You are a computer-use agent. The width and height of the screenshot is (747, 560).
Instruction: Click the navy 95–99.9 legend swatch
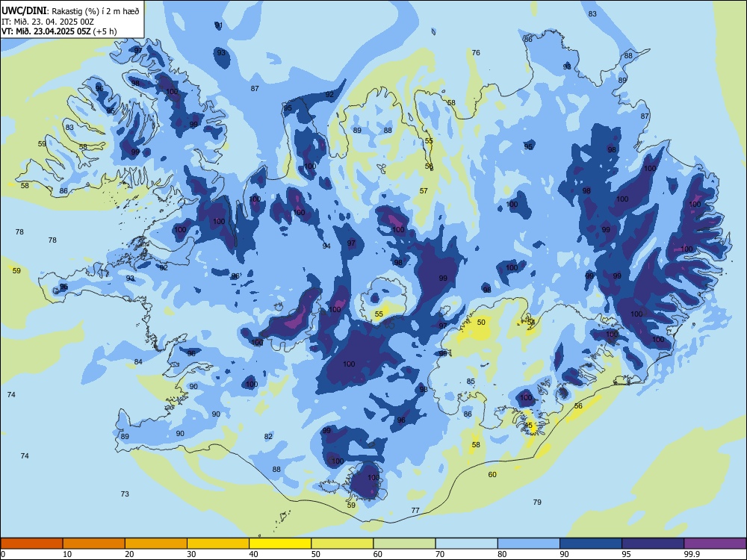[653, 544]
